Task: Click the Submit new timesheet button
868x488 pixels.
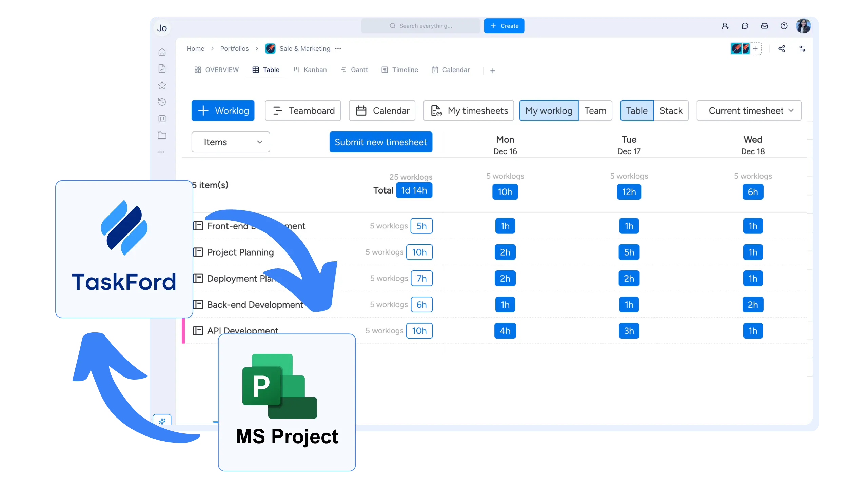Action: 380,142
